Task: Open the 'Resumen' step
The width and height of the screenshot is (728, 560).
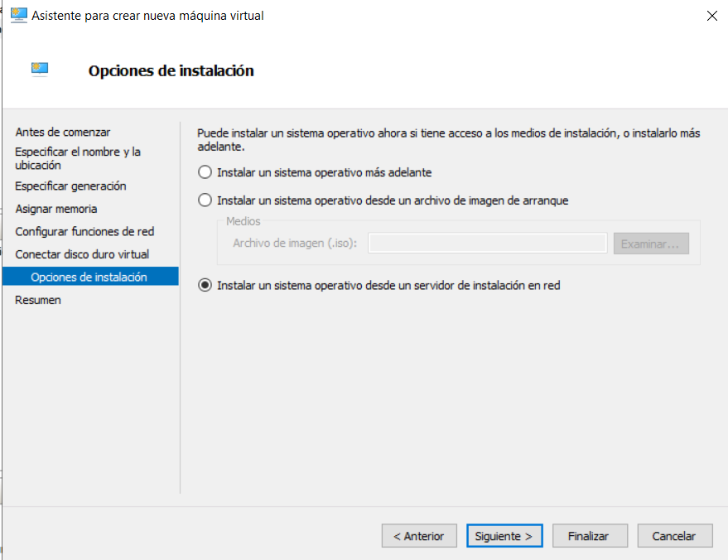Action: (x=38, y=300)
